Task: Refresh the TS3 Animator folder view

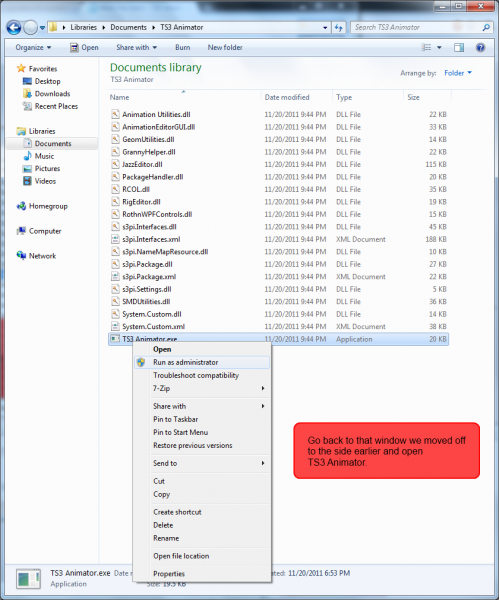Action: click(x=339, y=28)
